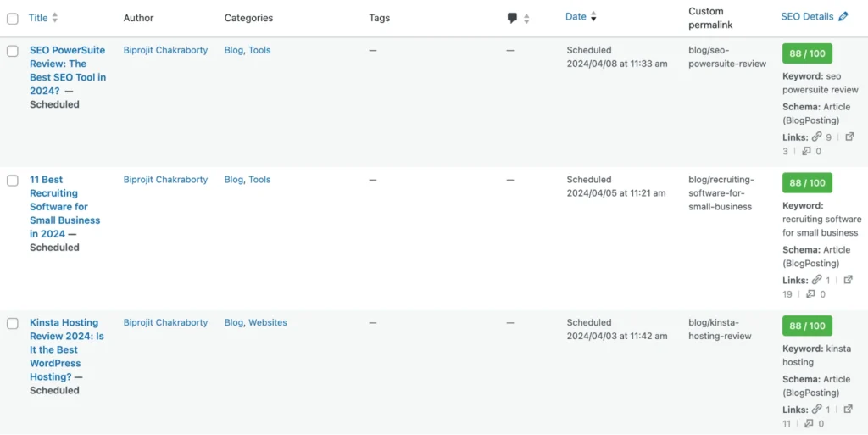Click internal links icon for SEO PowerSuite post
The image size is (868, 435).
[817, 137]
